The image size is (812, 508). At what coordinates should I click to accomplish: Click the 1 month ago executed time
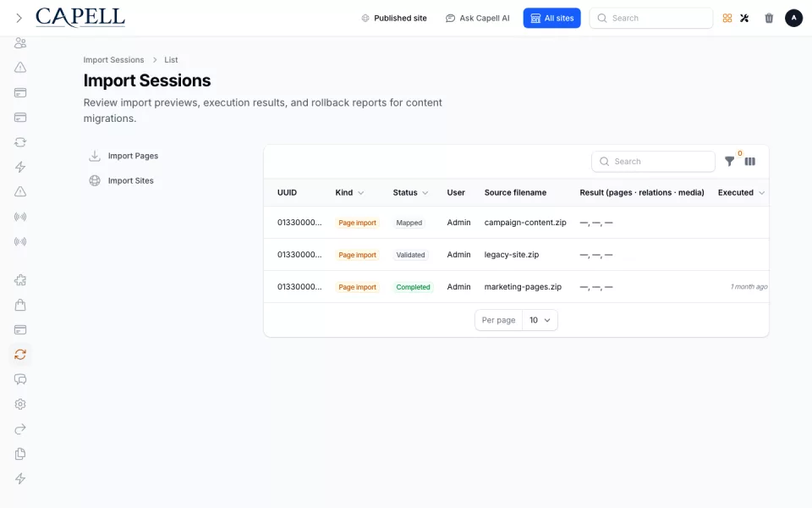tap(749, 287)
